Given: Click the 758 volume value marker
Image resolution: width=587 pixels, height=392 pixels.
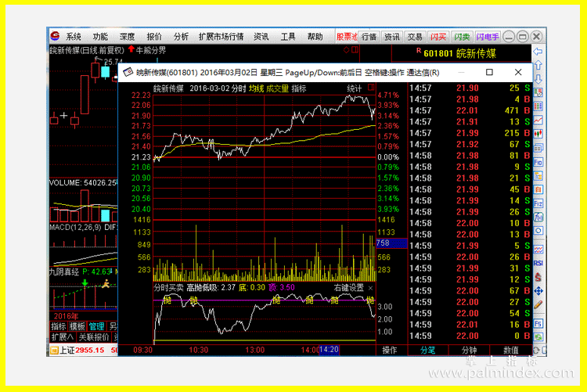Looking at the screenshot, I should click(391, 243).
